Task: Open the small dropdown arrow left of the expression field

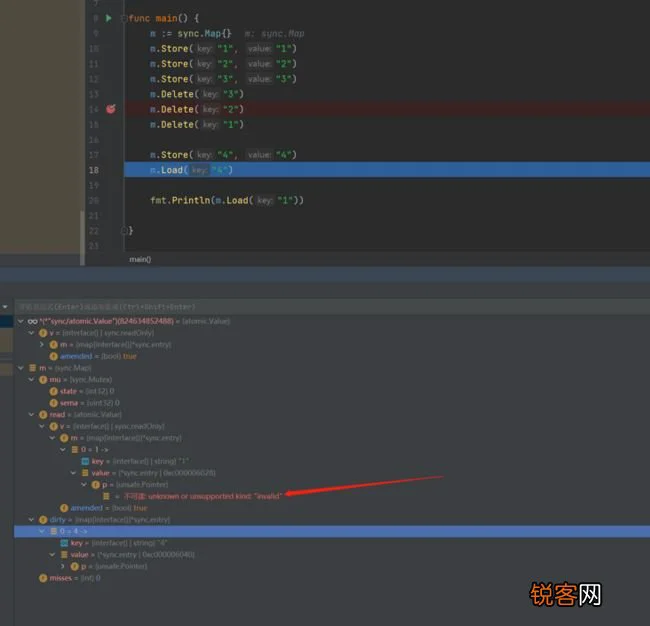Action: click(x=5, y=307)
